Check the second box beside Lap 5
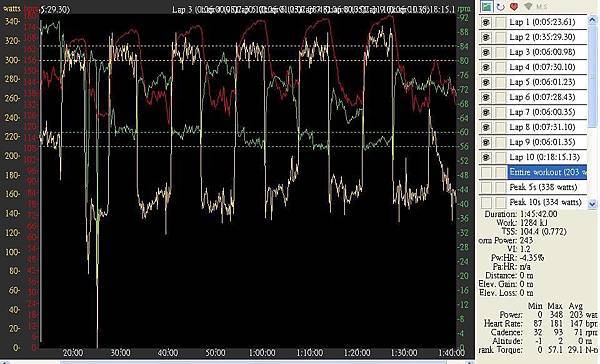This screenshot has width=600, height=364. 500,82
